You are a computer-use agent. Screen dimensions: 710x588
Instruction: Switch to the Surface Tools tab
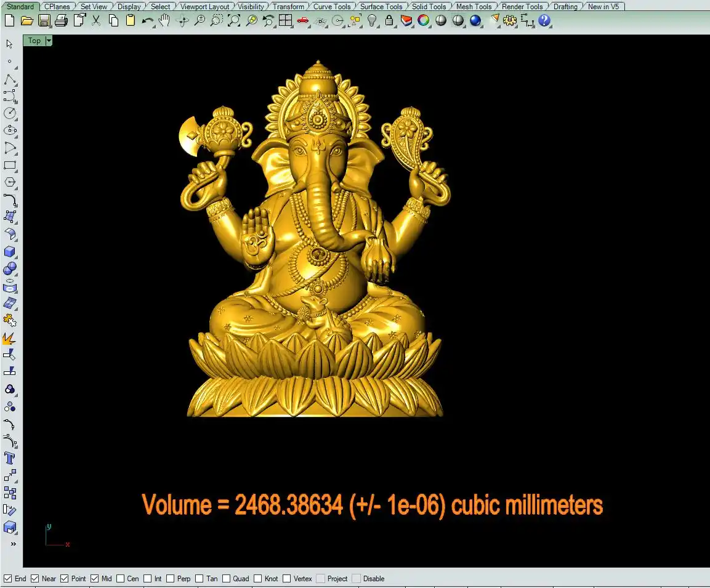[381, 7]
